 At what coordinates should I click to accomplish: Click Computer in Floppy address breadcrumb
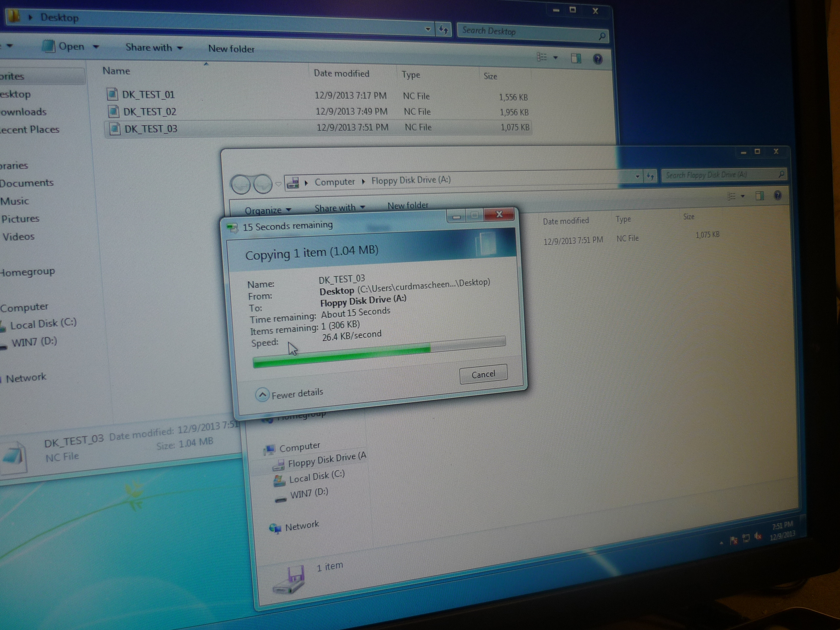335,182
